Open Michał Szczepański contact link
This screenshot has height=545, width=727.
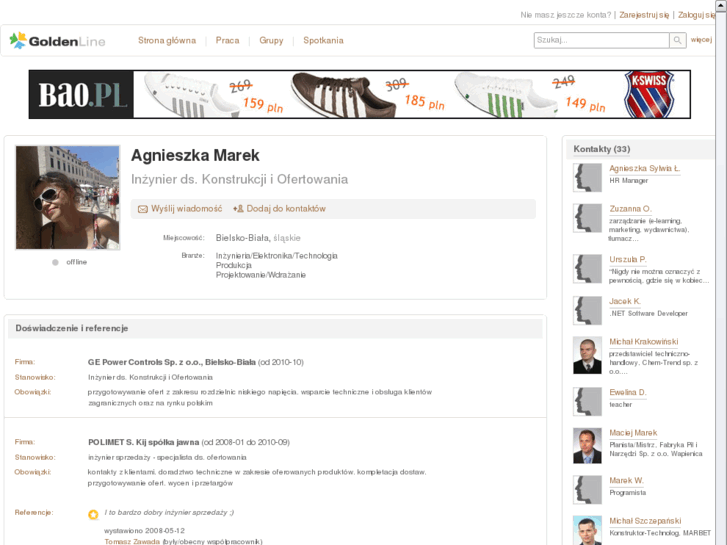point(645,521)
